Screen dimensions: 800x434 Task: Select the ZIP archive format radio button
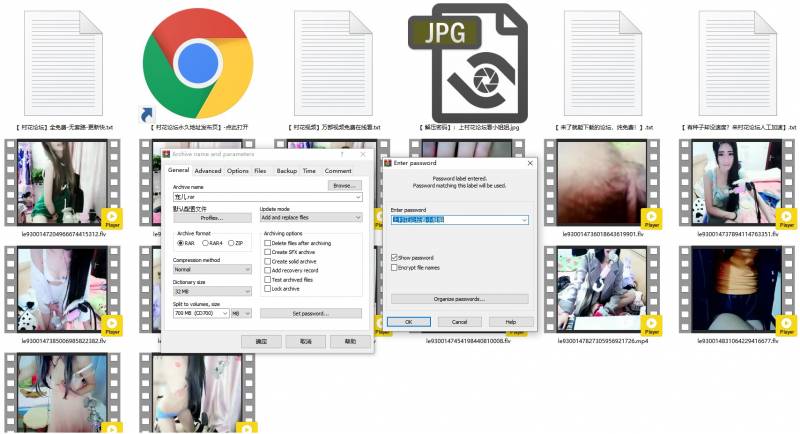[x=230, y=243]
